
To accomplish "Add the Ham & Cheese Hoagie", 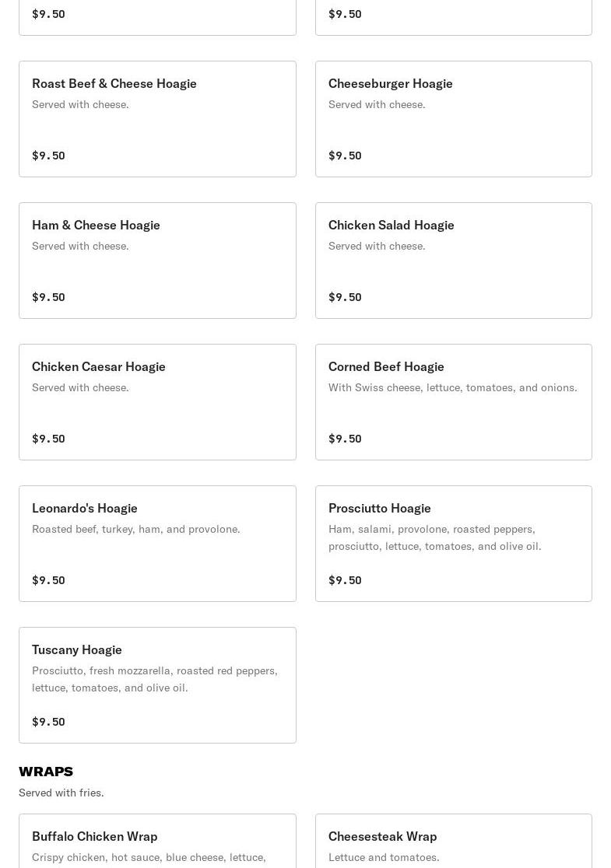I will (157, 261).
